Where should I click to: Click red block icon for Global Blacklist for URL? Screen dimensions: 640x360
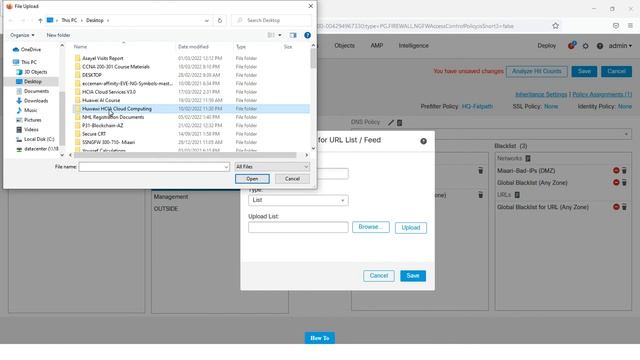(x=616, y=207)
